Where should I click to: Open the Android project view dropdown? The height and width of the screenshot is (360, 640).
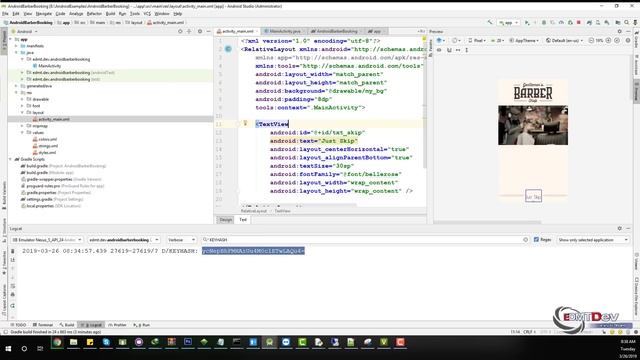click(24, 31)
